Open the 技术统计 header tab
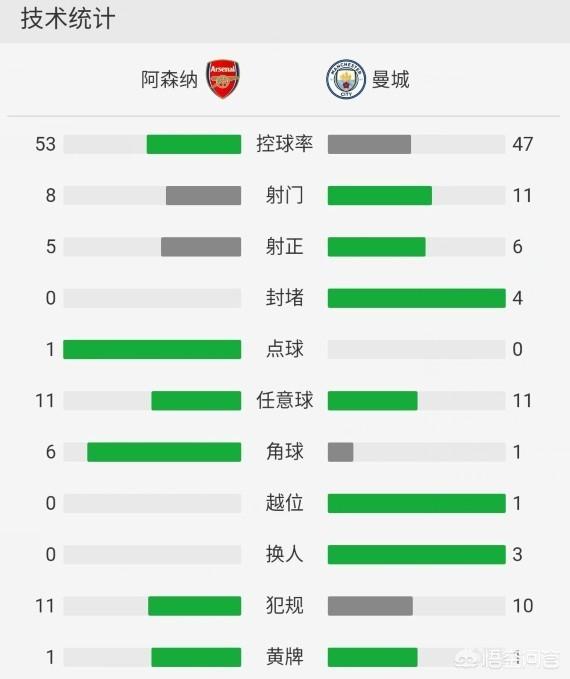 (x=68, y=19)
